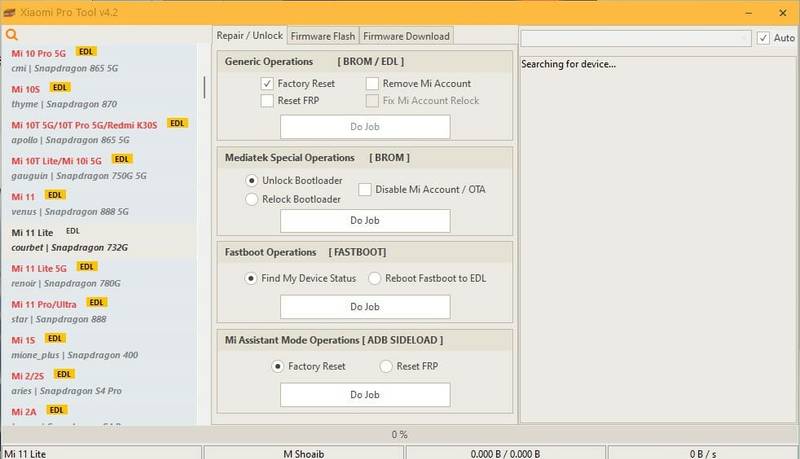This screenshot has width=800, height=459.
Task: Click the EDL badge next to Mi 2/2S
Action: click(x=64, y=374)
